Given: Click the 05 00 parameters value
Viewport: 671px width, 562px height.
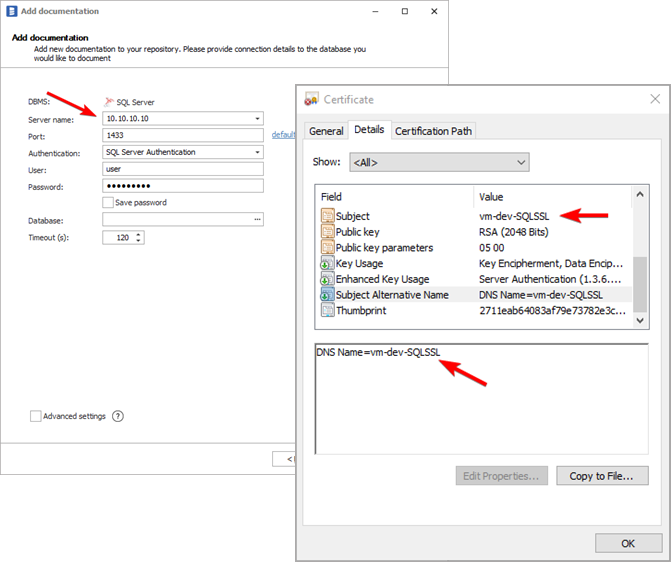Looking at the screenshot, I should [x=492, y=247].
